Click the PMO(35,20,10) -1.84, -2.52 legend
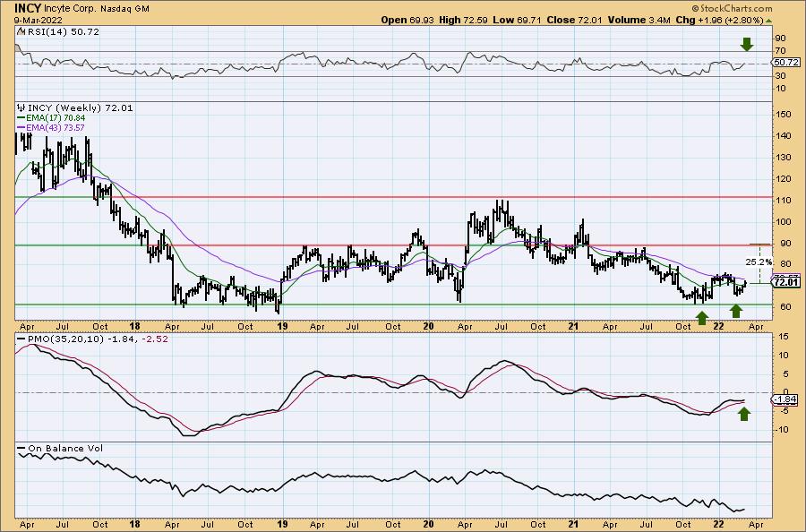This screenshot has height=532, width=806. (98, 339)
